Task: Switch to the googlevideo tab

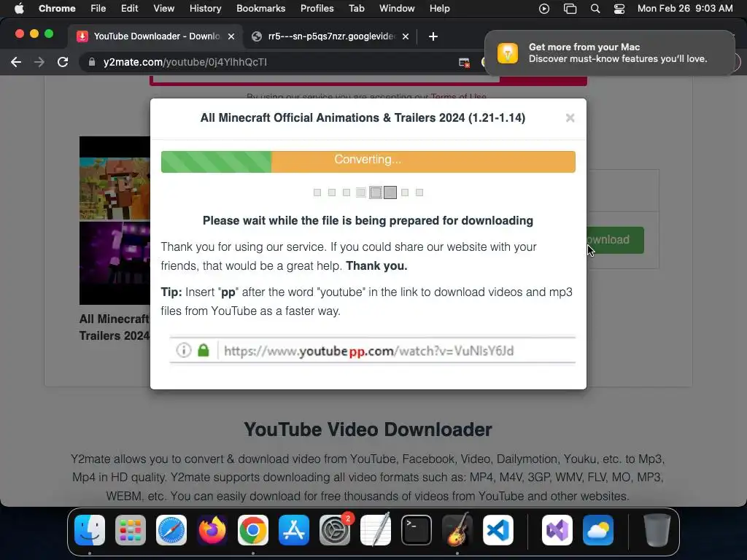Action: pos(331,36)
